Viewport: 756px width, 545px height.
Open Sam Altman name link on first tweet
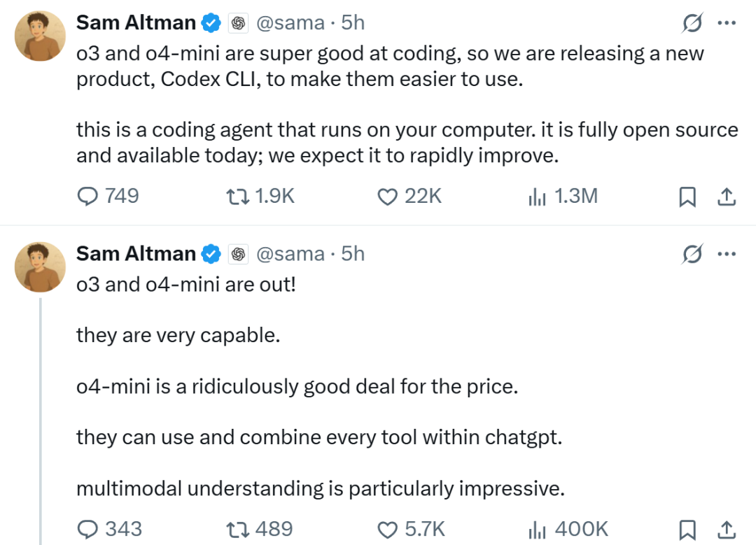click(136, 22)
